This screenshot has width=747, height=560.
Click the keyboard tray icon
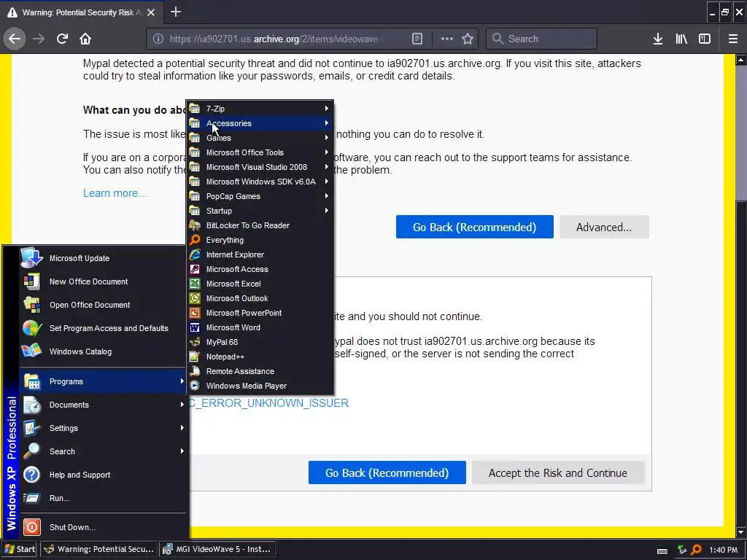(x=662, y=551)
